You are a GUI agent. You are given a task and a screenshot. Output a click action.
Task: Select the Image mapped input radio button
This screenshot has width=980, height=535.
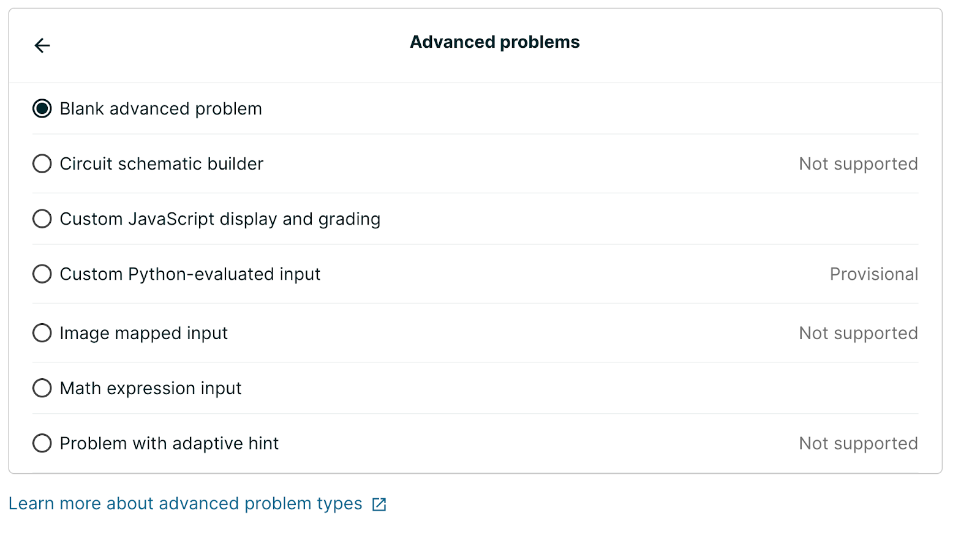[x=42, y=333]
